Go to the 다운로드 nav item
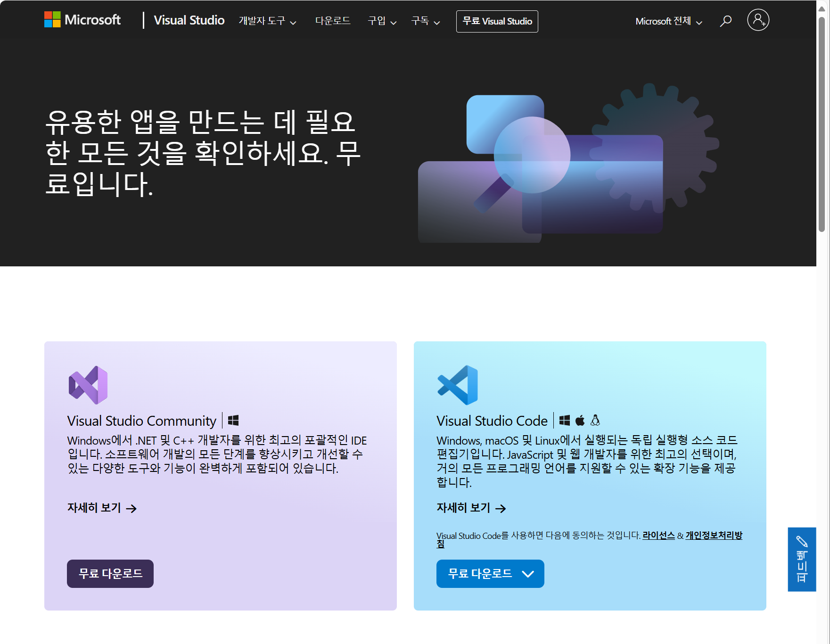The width and height of the screenshot is (830, 644). click(x=333, y=21)
